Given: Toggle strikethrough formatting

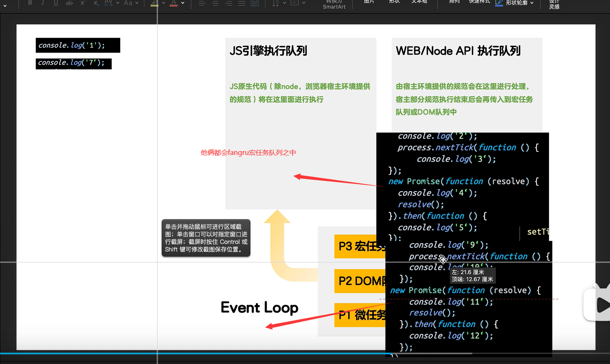Looking at the screenshot, I should coord(69,3).
